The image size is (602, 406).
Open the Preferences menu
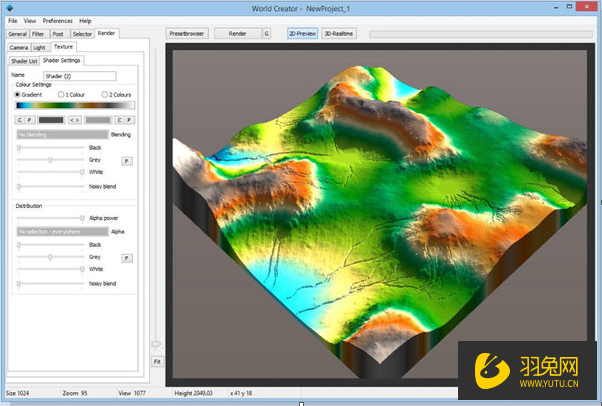pos(57,20)
